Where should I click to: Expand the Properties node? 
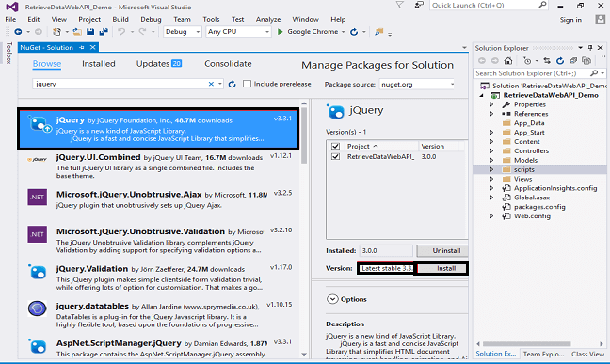tap(491, 104)
